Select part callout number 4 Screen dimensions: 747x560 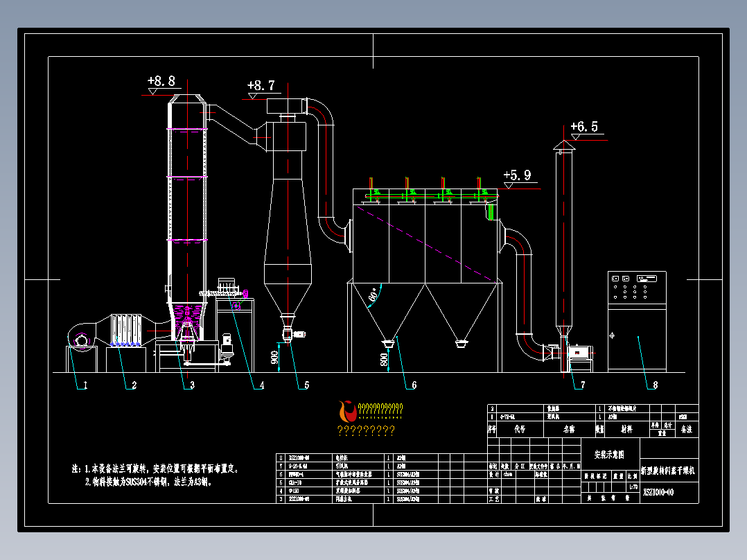coord(261,385)
